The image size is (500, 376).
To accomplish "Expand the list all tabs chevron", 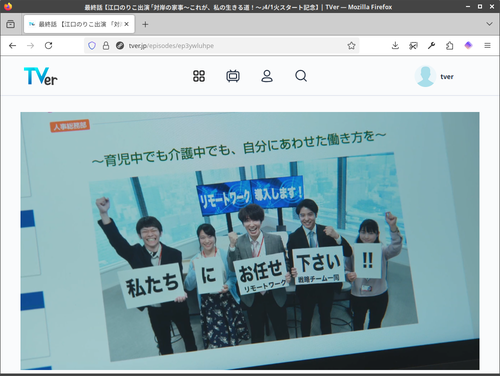I will click(489, 24).
